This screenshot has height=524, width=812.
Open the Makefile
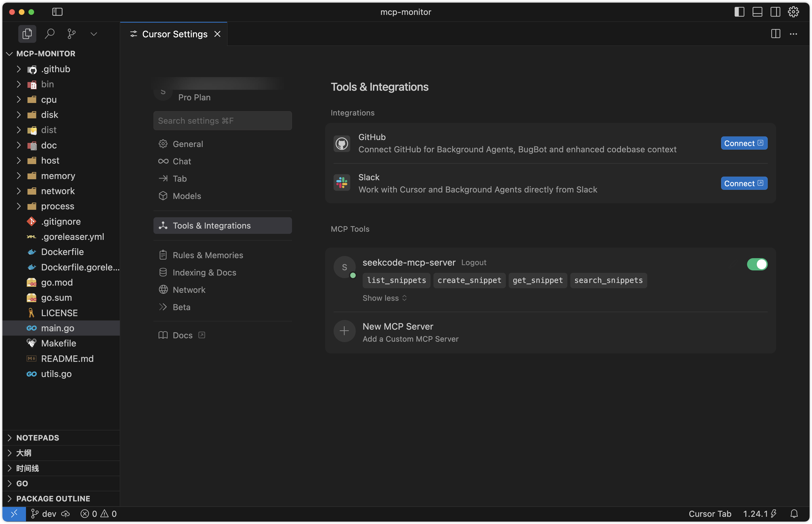click(x=61, y=343)
